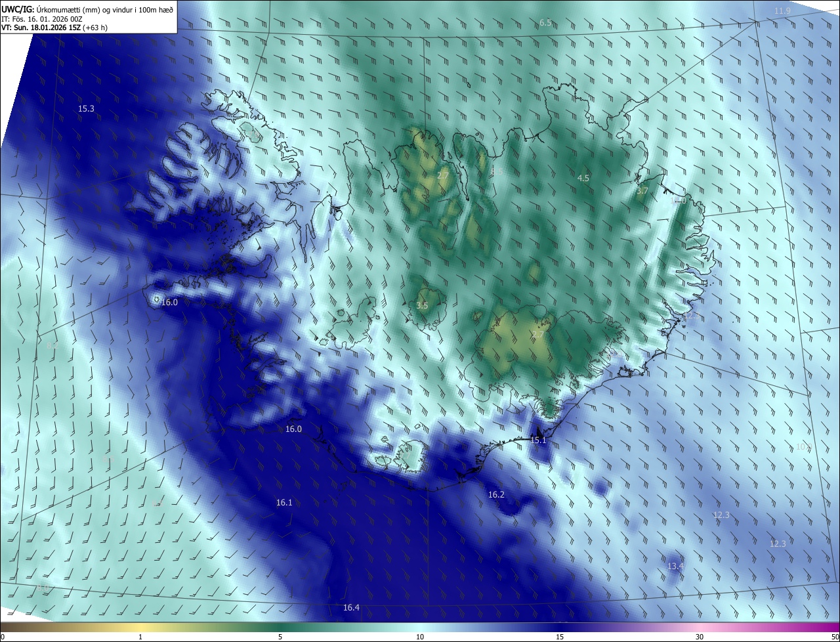Click the 16.4 value label on the map
Screen dimensions: 840x642
[x=351, y=607]
